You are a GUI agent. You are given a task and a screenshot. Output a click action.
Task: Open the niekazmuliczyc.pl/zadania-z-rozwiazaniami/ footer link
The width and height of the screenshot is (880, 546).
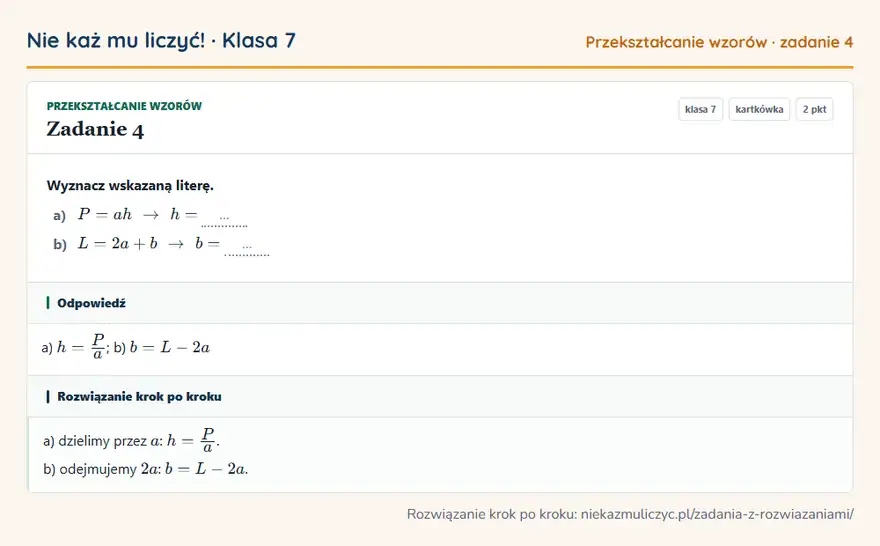(717, 514)
